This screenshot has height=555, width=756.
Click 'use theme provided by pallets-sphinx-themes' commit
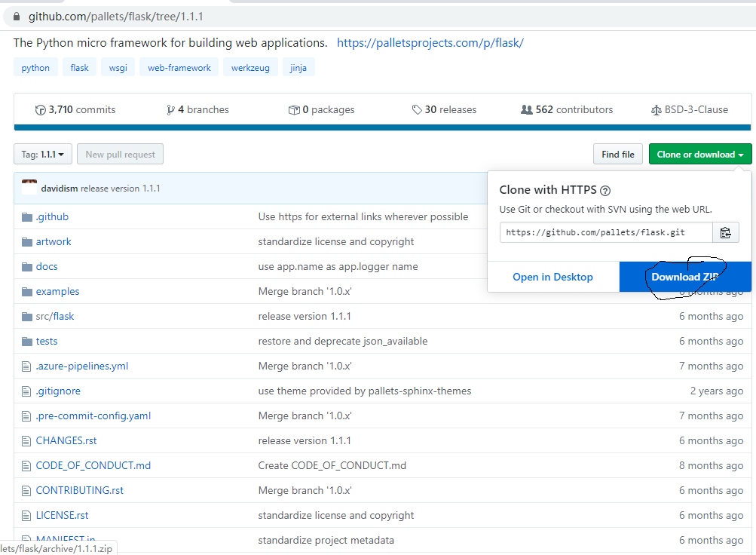[x=365, y=391]
